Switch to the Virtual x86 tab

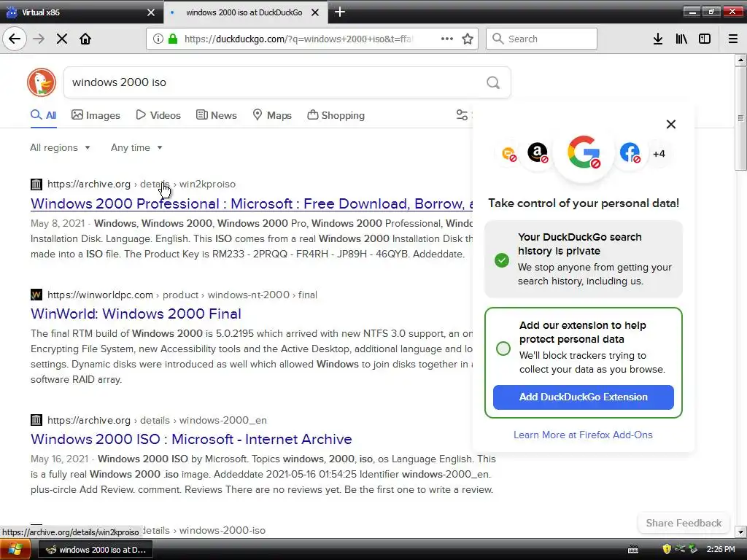point(81,12)
